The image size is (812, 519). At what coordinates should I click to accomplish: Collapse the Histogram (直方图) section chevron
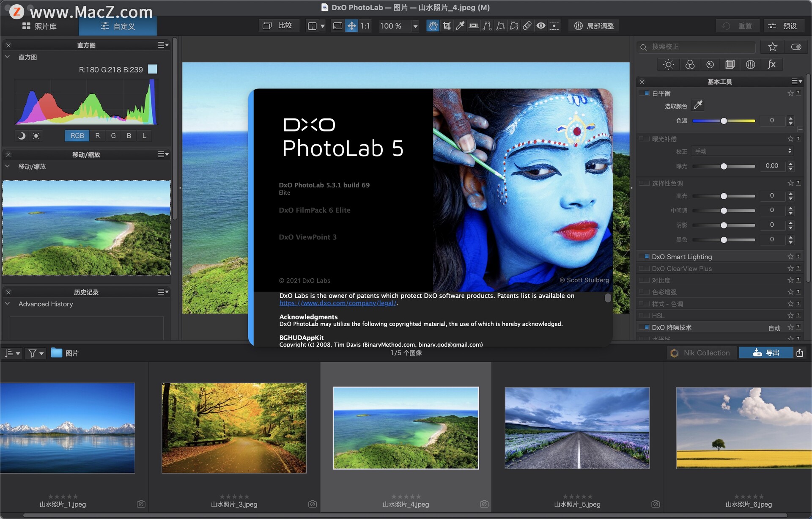point(8,57)
